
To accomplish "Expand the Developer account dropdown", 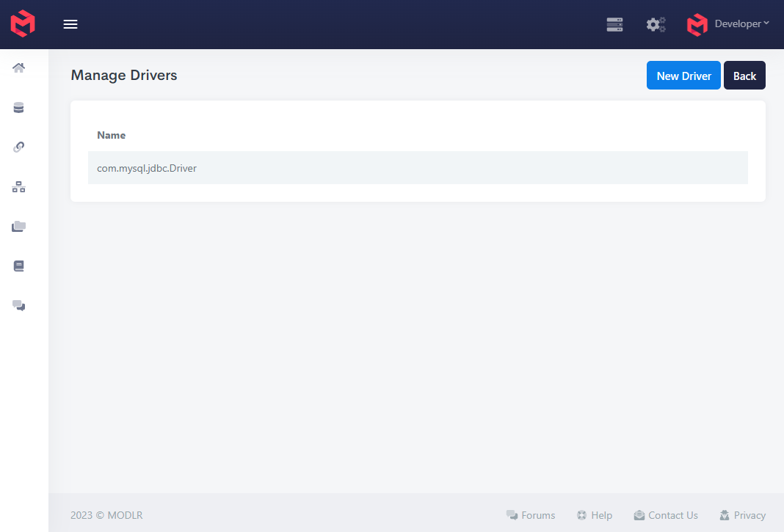I will click(738, 23).
